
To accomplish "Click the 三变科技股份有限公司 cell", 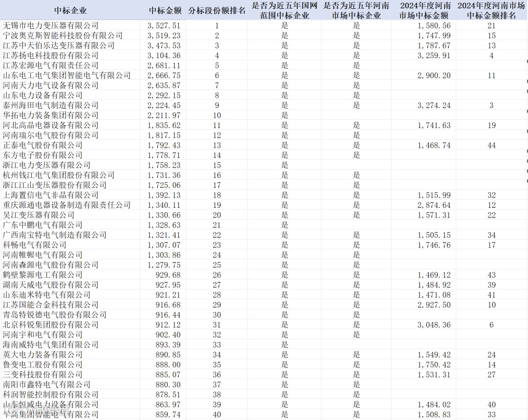I will [43, 375].
